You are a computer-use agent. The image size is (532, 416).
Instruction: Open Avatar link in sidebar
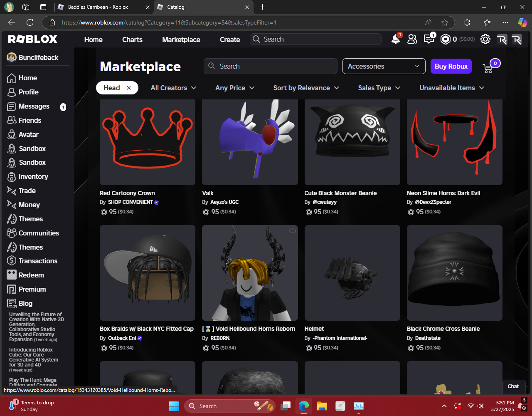tap(29, 134)
